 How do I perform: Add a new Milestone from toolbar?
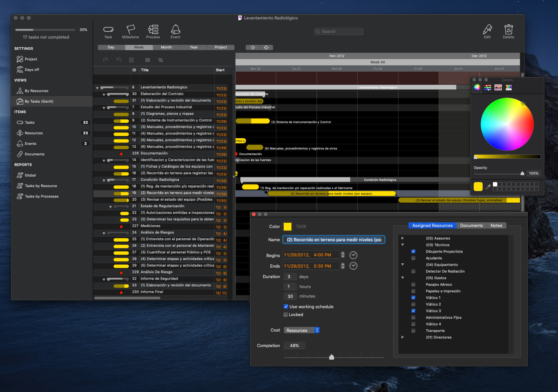131,30
